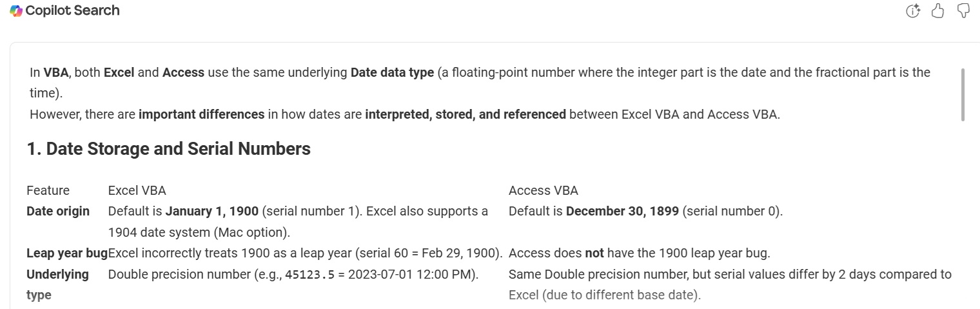Click the bold "interpreted, stored, and referenced" text

click(x=465, y=115)
